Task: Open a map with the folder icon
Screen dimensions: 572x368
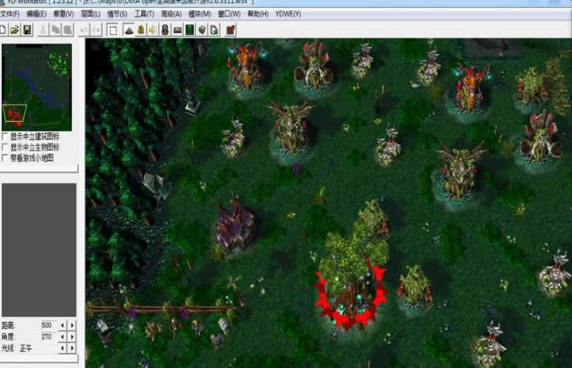Action: point(15,30)
